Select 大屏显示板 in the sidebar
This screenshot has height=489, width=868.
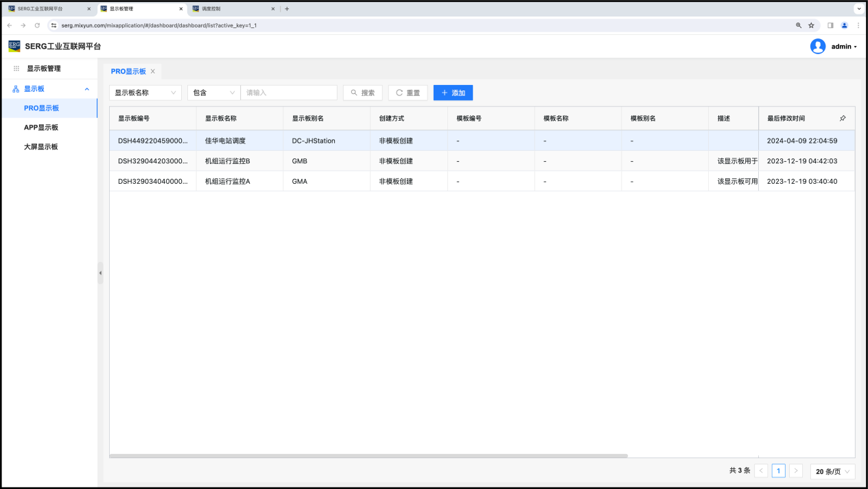point(41,147)
